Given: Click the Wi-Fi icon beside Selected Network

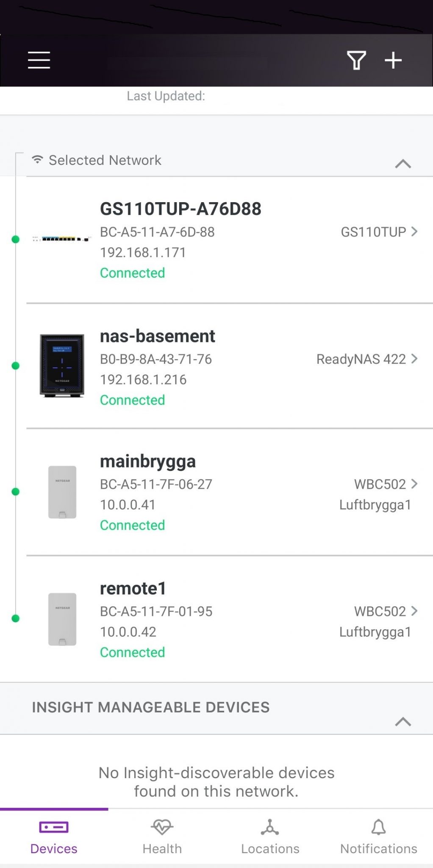Looking at the screenshot, I should tap(38, 159).
